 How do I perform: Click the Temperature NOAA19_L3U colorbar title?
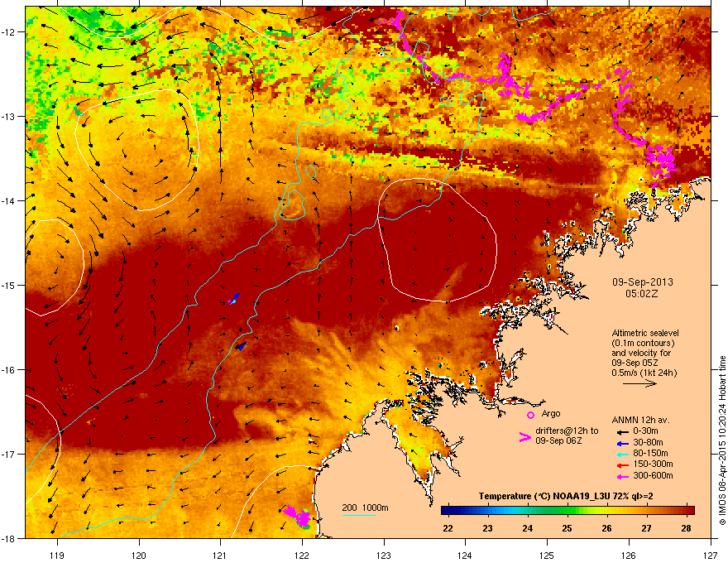566,496
